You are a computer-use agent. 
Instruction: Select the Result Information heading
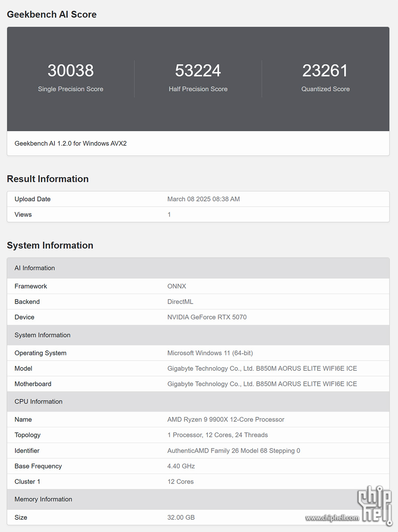(48, 179)
